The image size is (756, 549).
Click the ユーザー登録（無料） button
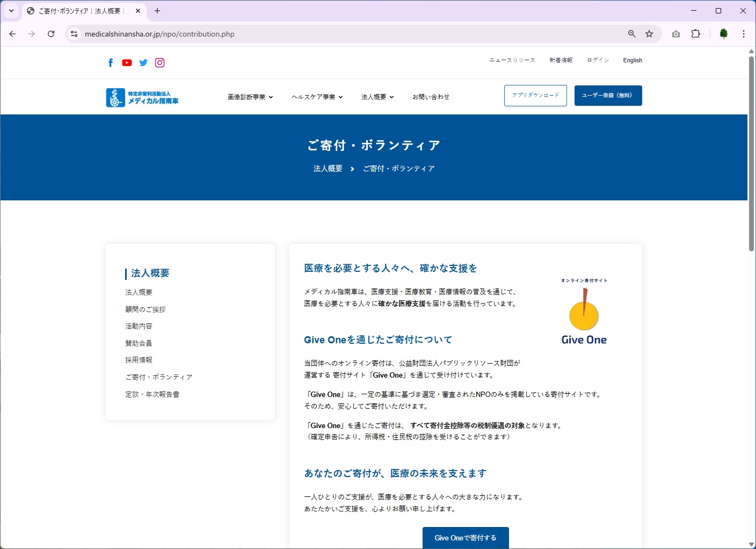[608, 96]
